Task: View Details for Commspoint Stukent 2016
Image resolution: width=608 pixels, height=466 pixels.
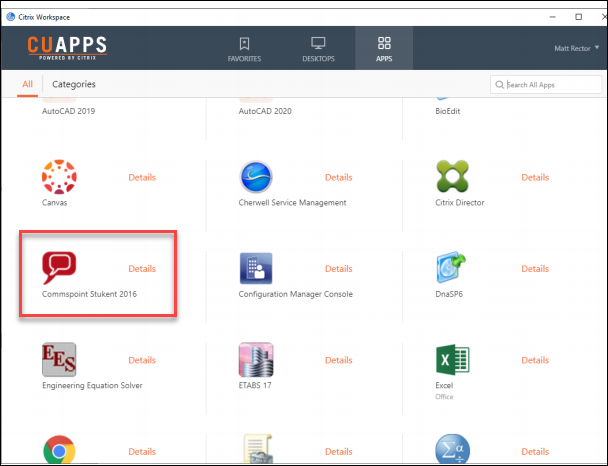Action: (x=142, y=268)
